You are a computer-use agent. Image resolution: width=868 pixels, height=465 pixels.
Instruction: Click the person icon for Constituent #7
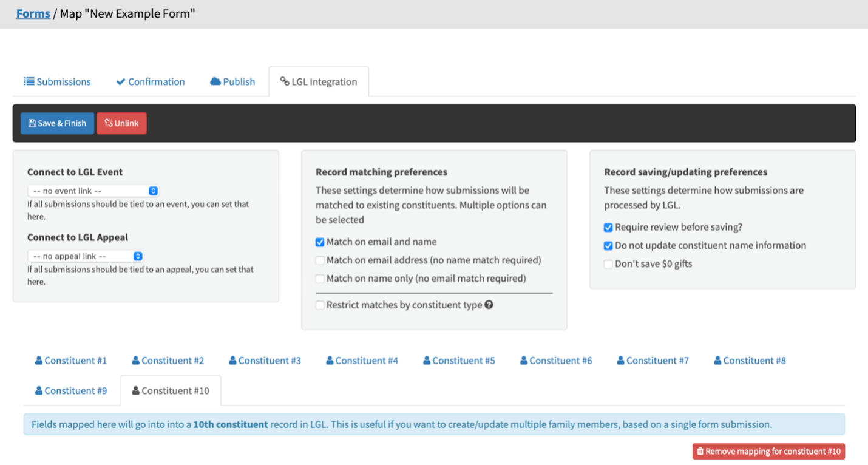pos(621,361)
